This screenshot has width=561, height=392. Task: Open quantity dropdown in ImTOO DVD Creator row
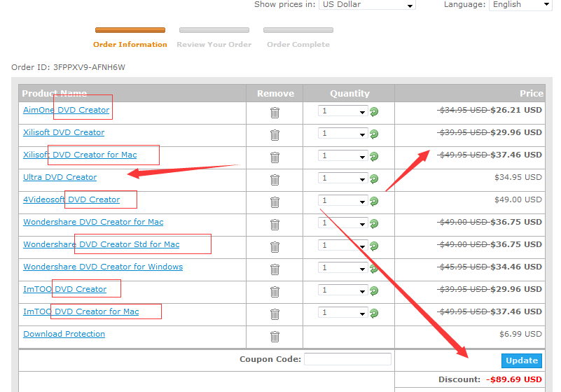coord(342,290)
